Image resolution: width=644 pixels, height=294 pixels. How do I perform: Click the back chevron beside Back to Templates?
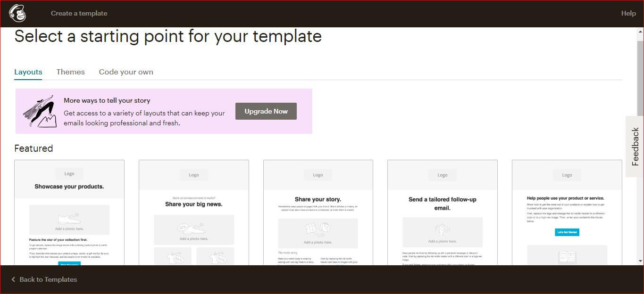pyautogui.click(x=13, y=279)
